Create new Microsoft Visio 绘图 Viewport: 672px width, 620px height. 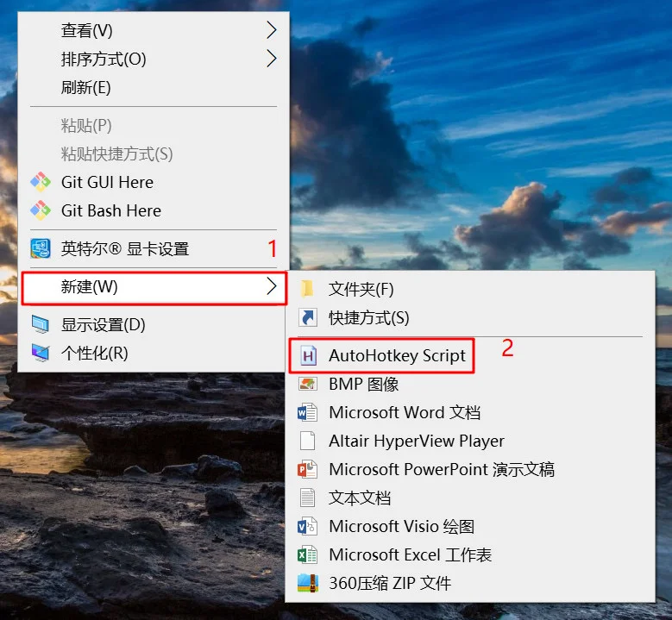pos(470,526)
